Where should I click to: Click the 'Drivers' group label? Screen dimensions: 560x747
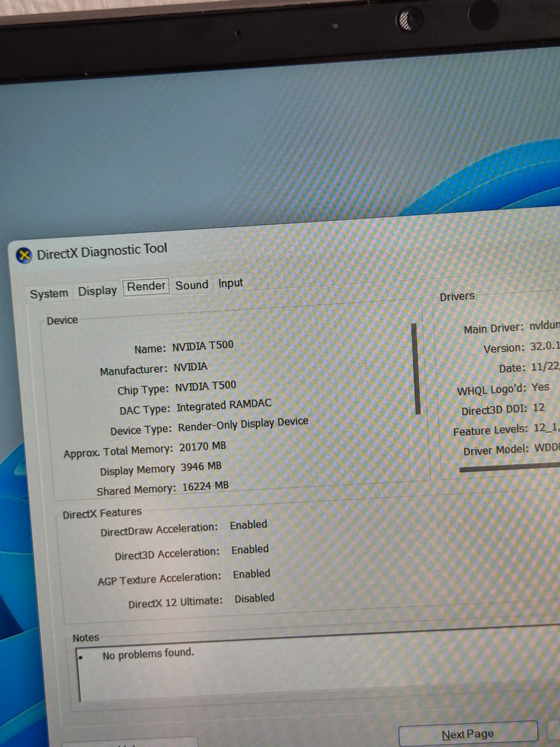point(457,296)
